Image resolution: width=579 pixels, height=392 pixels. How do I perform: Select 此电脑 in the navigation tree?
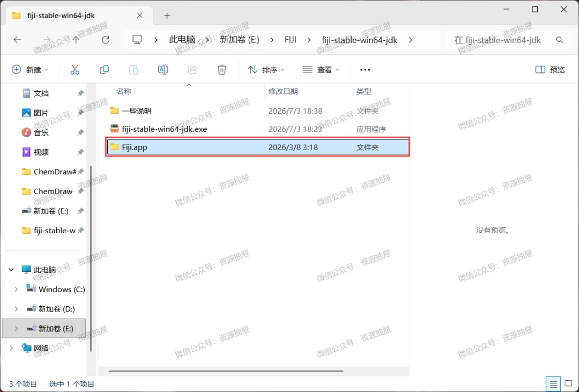pos(44,270)
